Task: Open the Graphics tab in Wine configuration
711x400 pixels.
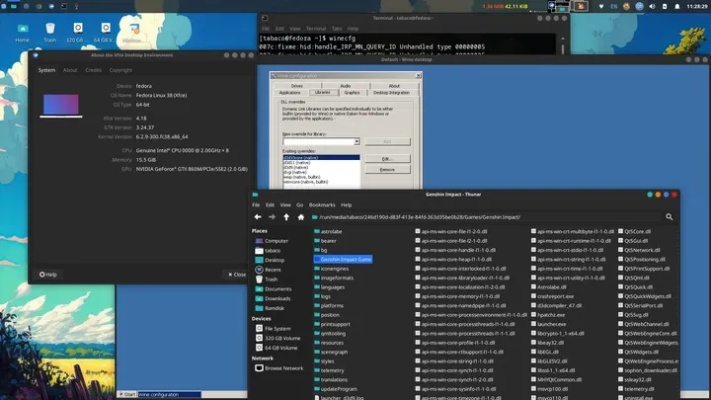Action: pos(352,93)
